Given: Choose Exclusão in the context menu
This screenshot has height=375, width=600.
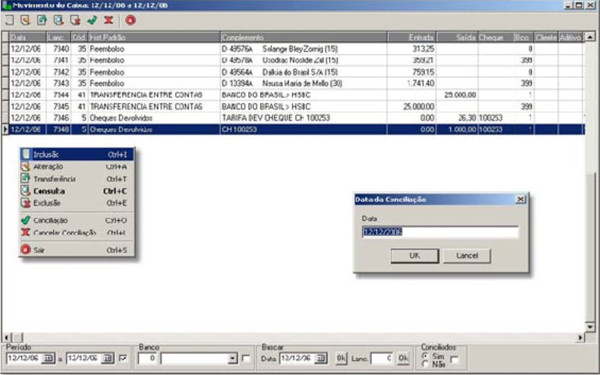Looking at the screenshot, I should 77,203.
